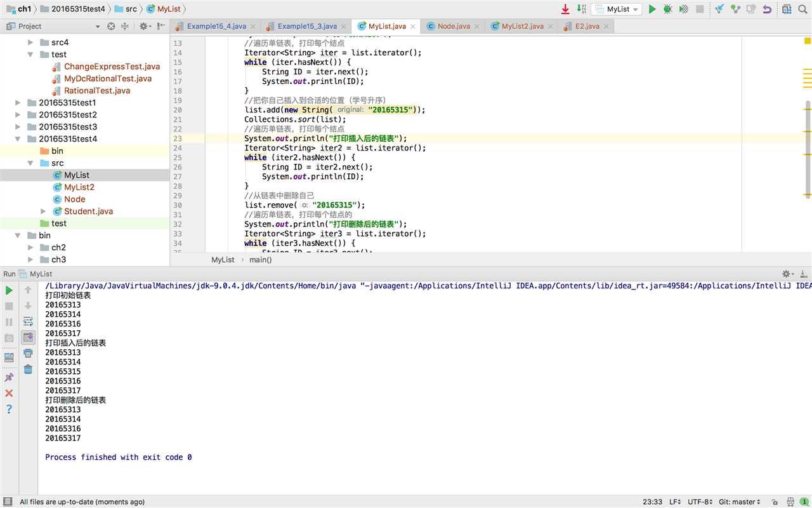Toggle soft-wrap in the Run console
The image size is (812, 508).
coord(28,321)
